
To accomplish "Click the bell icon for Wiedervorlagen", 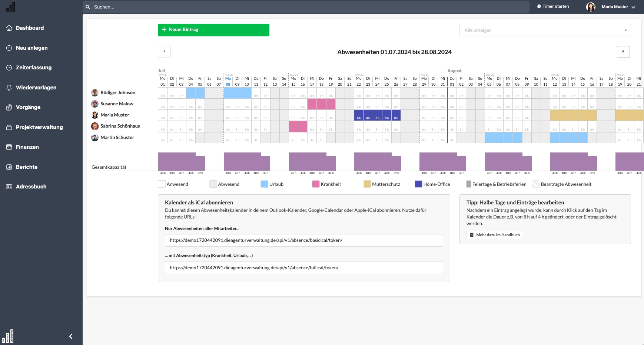I will pyautogui.click(x=9, y=88).
